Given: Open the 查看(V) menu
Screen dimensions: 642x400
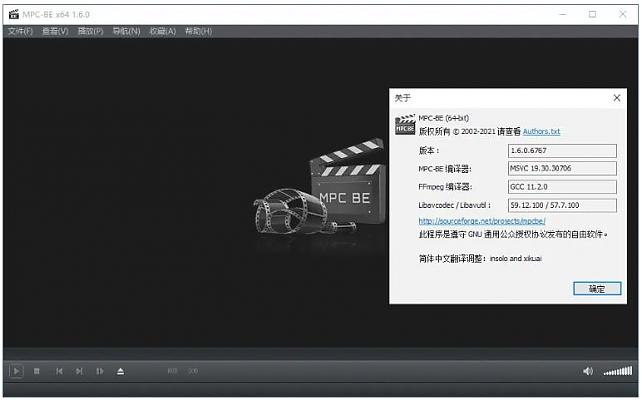Looking at the screenshot, I should pyautogui.click(x=56, y=31).
